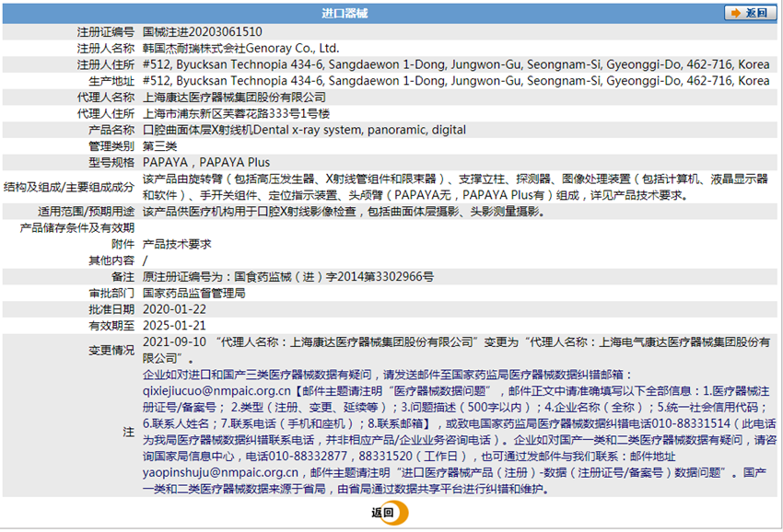Click the 产品名称 label
The height and width of the screenshot is (532, 783).
tap(111, 130)
